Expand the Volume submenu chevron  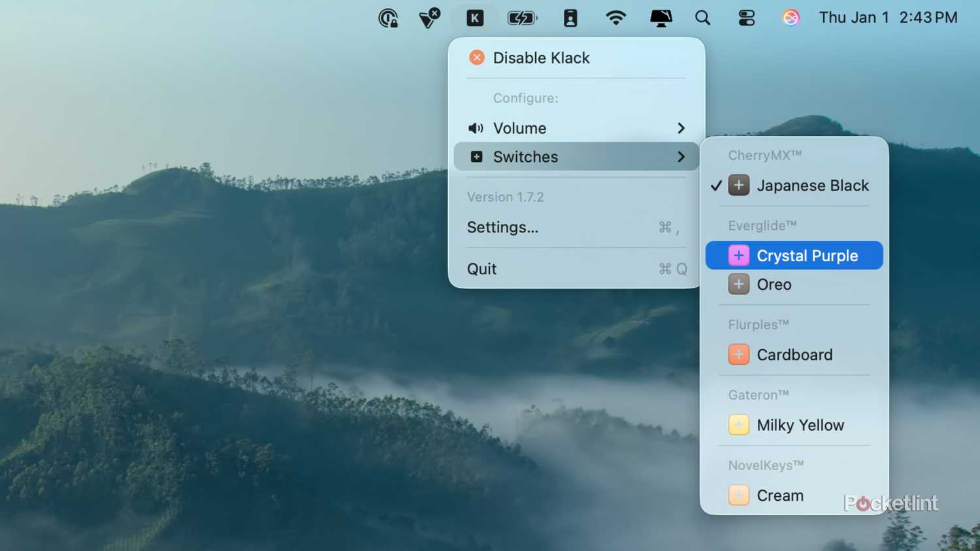coord(681,128)
